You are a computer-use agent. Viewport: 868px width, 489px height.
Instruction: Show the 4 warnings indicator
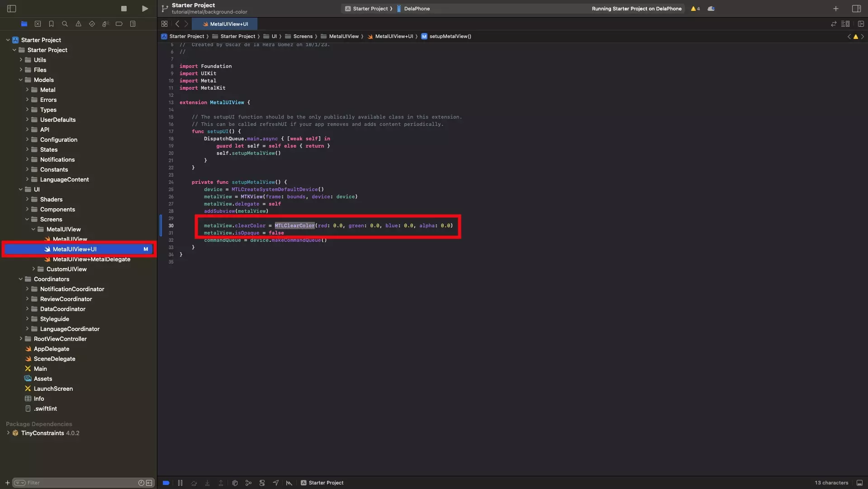[x=695, y=8]
